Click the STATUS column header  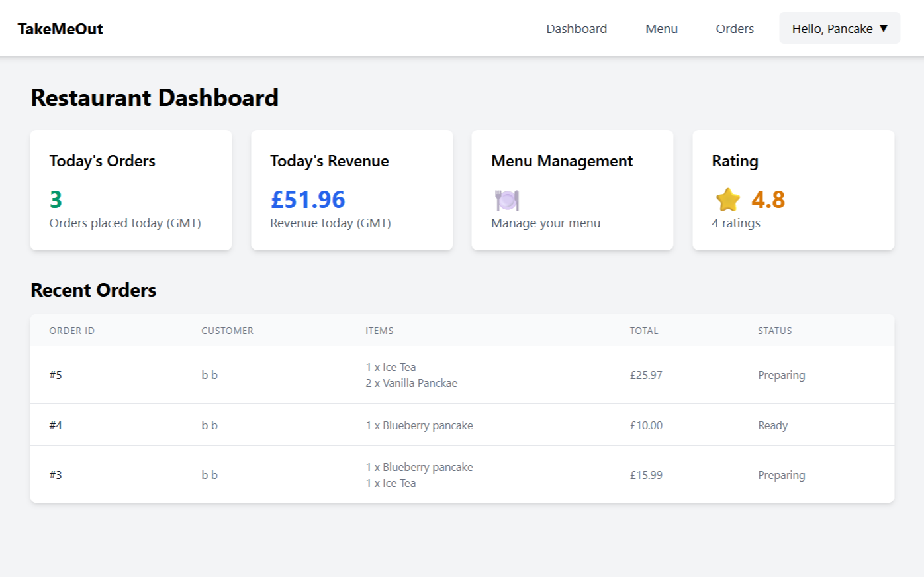pyautogui.click(x=774, y=331)
